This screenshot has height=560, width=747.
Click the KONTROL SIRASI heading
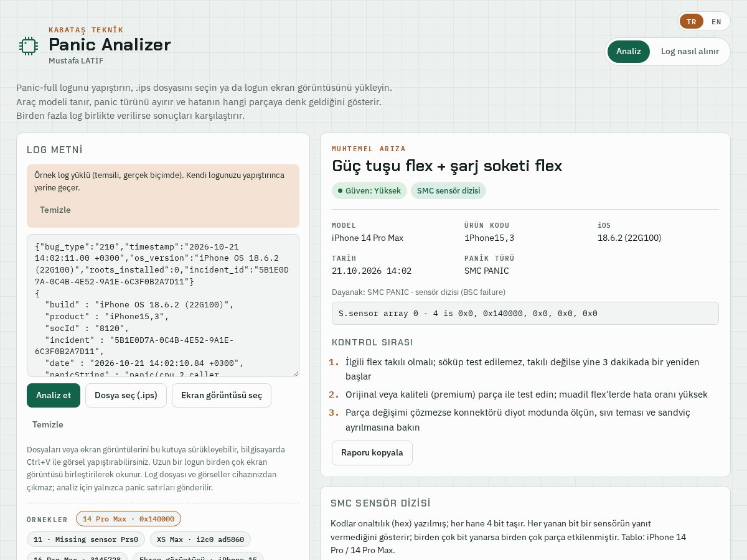(372, 342)
